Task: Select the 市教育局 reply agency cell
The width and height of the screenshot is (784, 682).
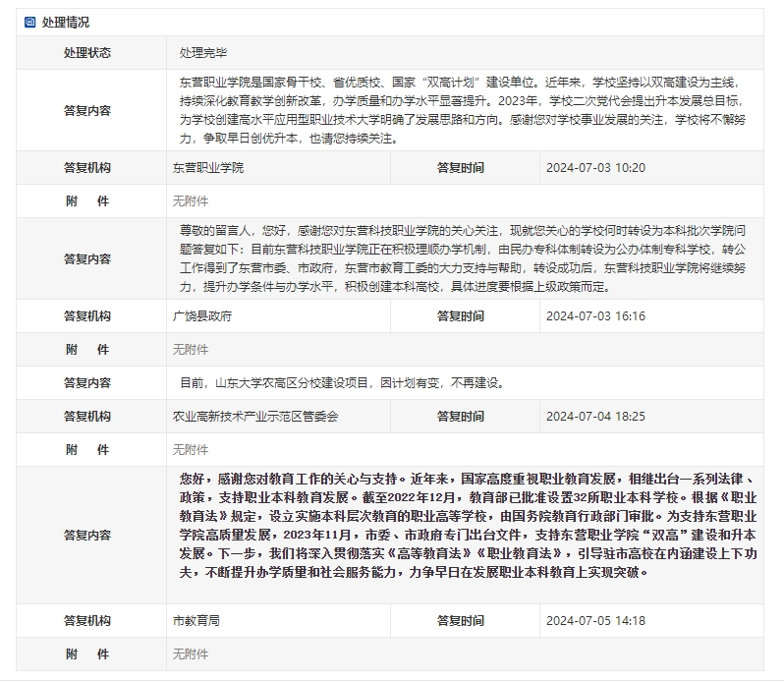Action: 278,621
